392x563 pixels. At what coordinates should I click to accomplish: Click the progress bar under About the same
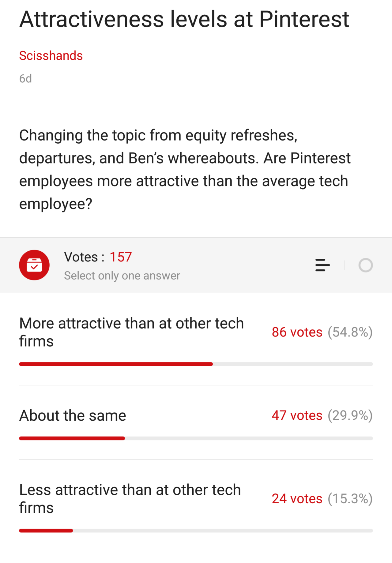(196, 438)
